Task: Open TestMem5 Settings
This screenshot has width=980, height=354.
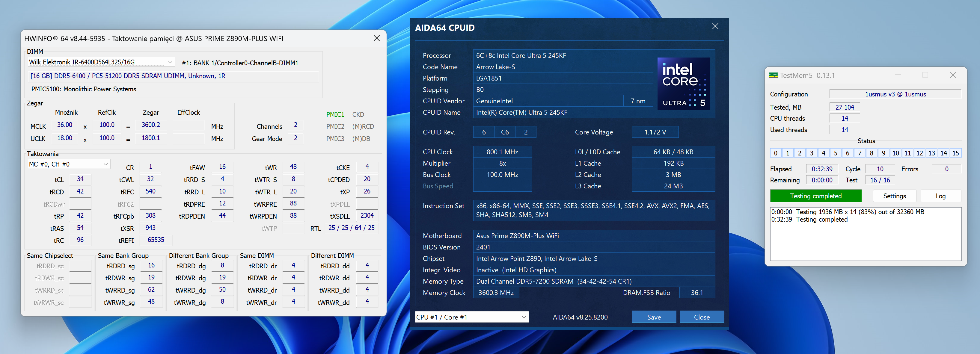Action: [x=894, y=196]
